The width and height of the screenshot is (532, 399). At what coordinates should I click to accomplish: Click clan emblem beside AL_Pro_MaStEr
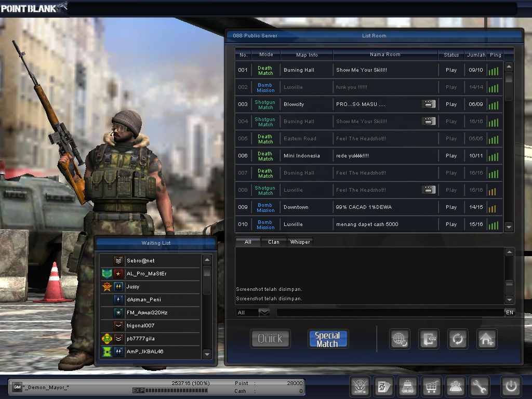coord(107,273)
